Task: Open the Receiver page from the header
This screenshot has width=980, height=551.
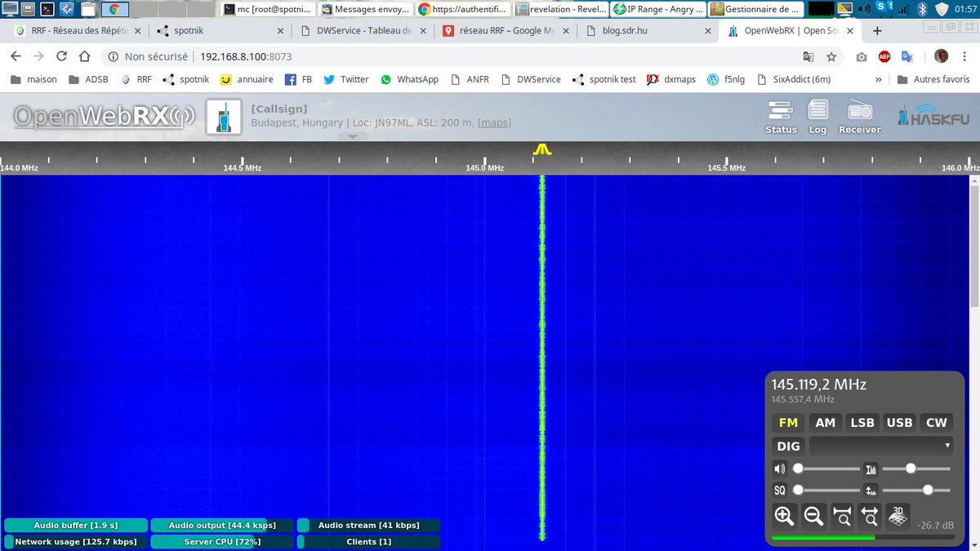Action: tap(859, 115)
